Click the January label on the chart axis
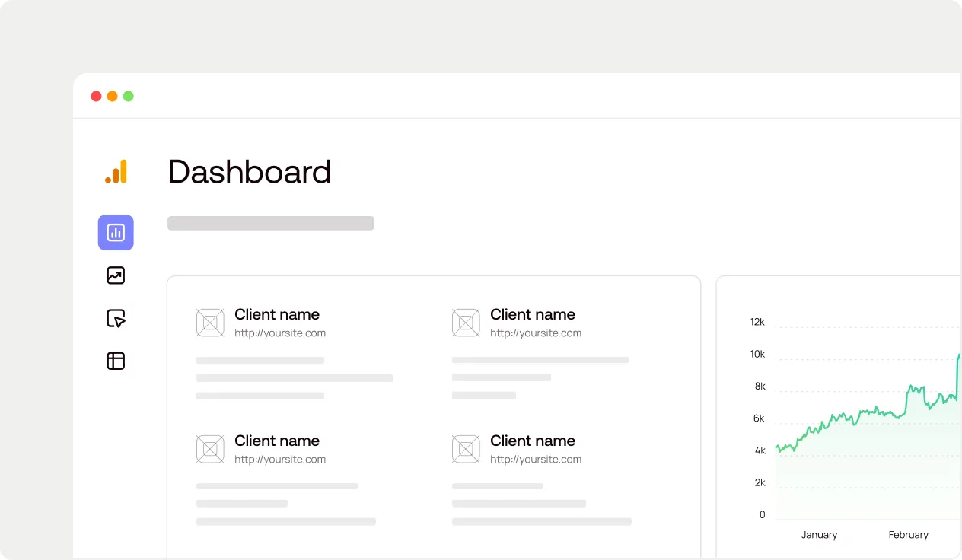This screenshot has height=560, width=962. pos(819,535)
